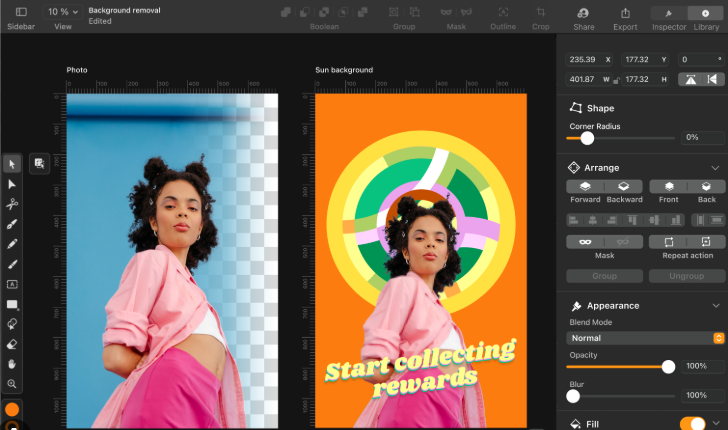Activate the Hand pan tool
The height and width of the screenshot is (430, 728).
click(12, 364)
